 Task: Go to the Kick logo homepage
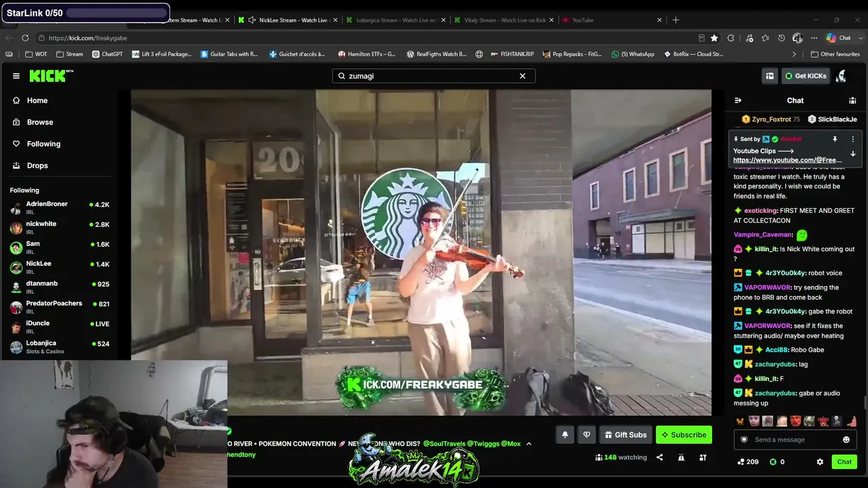click(x=51, y=76)
